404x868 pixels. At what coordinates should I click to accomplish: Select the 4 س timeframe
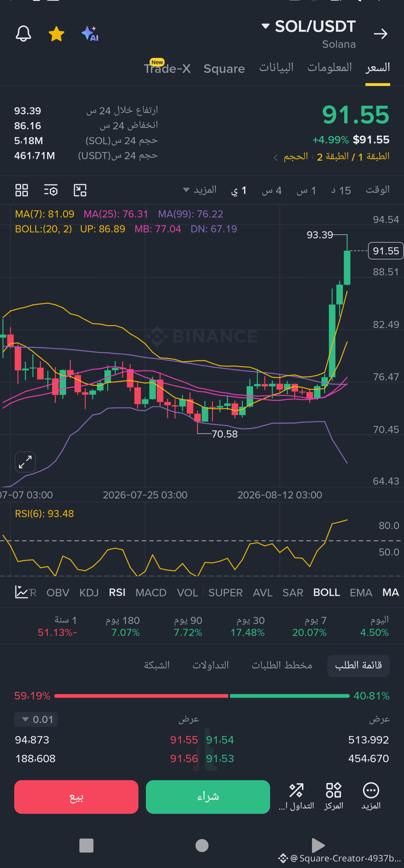click(x=272, y=190)
